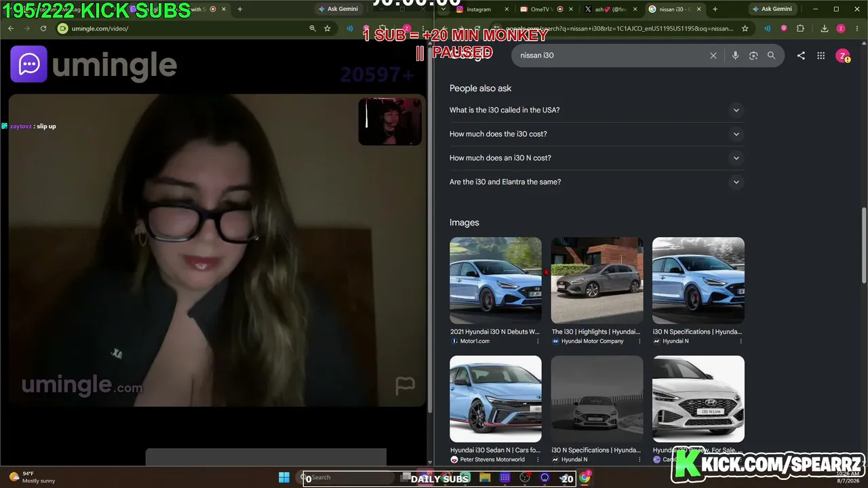
Task: Open File Explorer from the taskbar
Action: coord(484,478)
